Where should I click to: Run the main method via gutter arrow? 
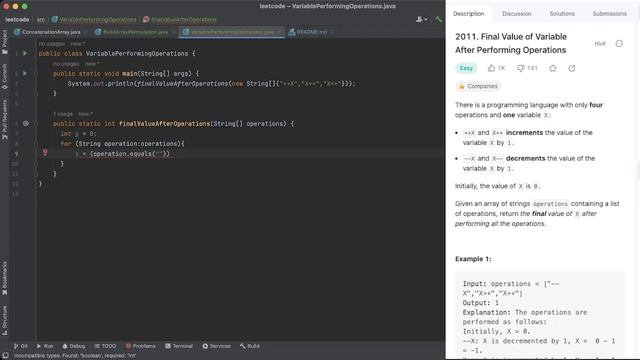25,73
